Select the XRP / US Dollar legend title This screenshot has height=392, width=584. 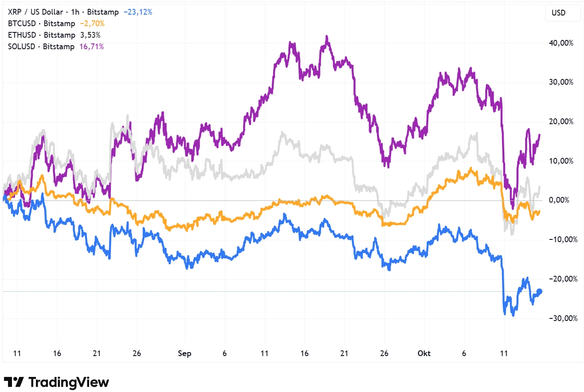(x=35, y=12)
